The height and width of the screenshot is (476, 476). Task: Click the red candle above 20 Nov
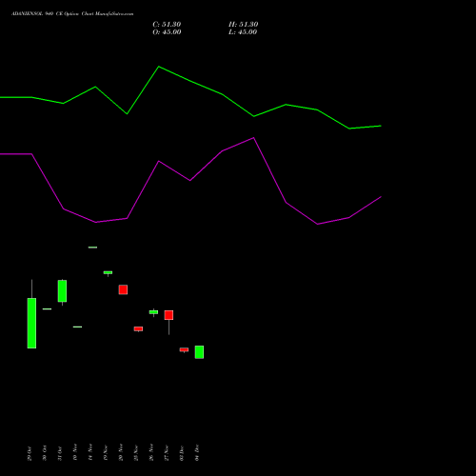(x=123, y=289)
